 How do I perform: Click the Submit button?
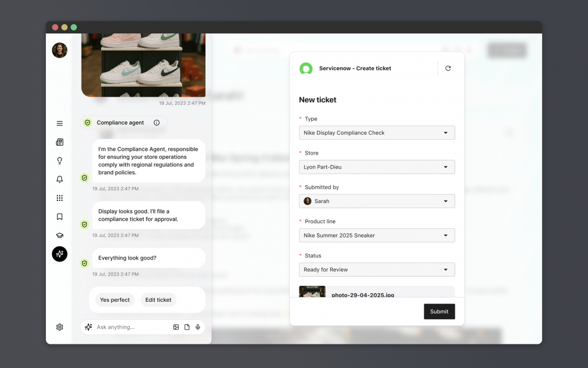pyautogui.click(x=439, y=312)
